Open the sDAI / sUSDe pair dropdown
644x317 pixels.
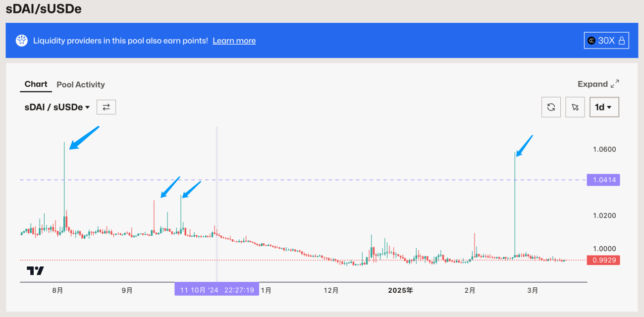pyautogui.click(x=57, y=107)
